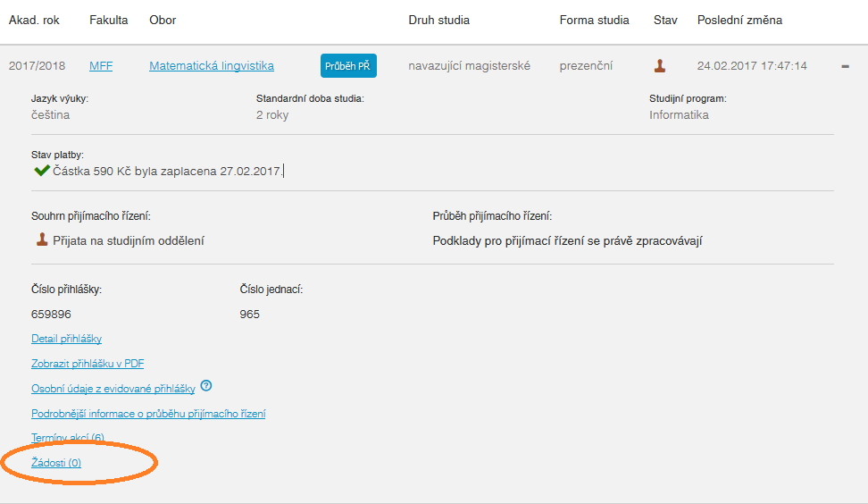Open the Termíny akcí (6) link
The height and width of the screenshot is (504, 868).
click(67, 438)
